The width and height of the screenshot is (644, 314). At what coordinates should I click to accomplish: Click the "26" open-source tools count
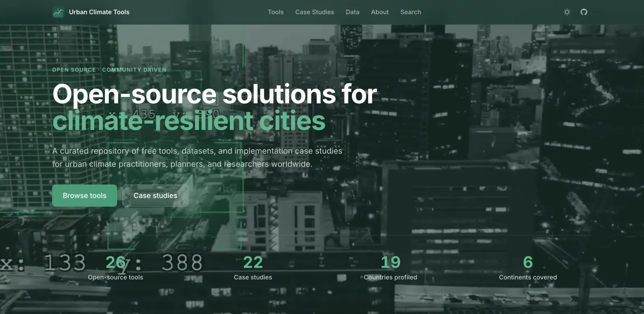coord(116,263)
